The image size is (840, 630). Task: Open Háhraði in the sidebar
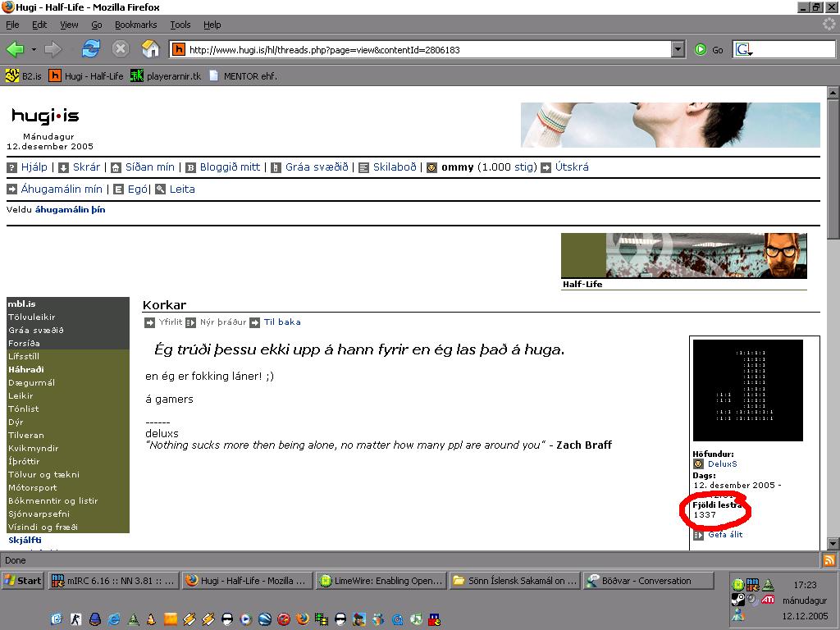25,370
